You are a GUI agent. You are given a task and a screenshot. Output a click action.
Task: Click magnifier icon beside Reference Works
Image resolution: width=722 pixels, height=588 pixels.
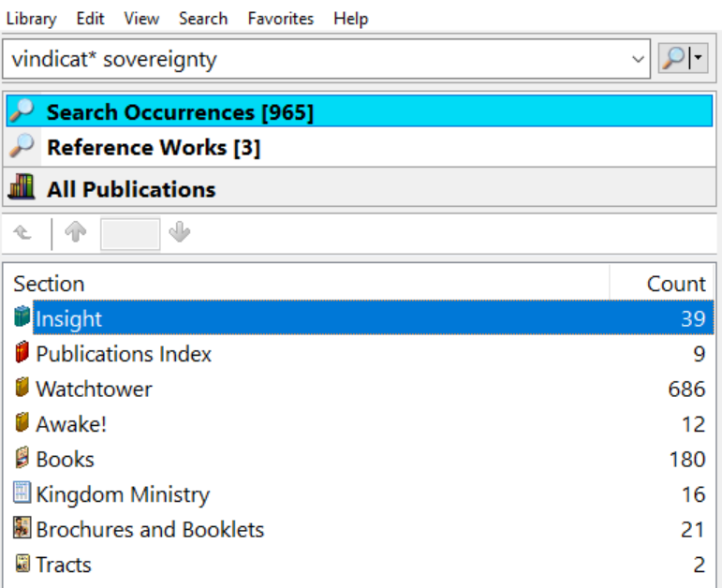pos(22,146)
